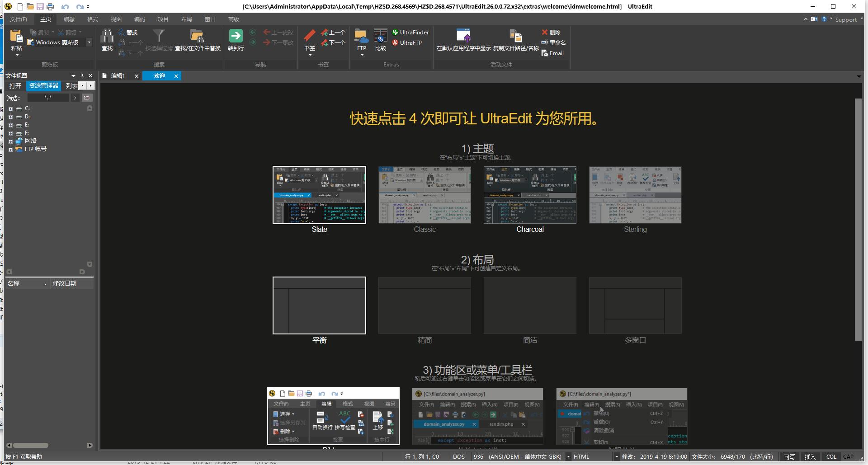Click the browse folder icon beside filter field

coord(87,98)
